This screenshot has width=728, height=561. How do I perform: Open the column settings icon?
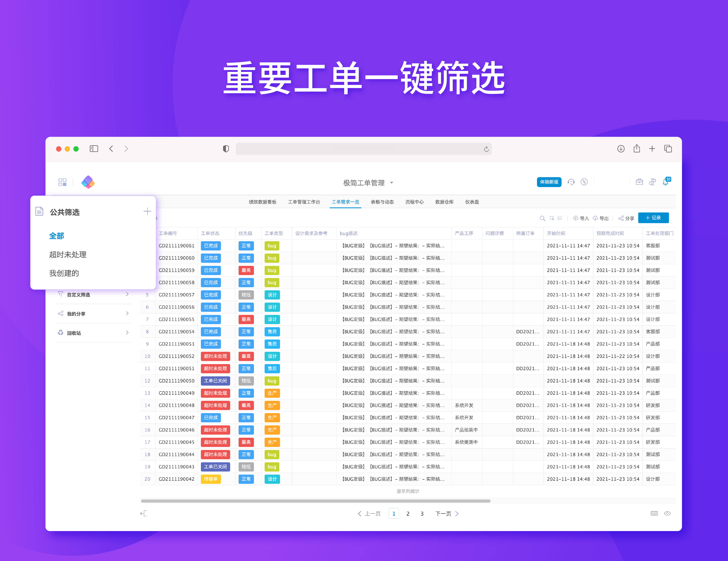click(x=560, y=218)
